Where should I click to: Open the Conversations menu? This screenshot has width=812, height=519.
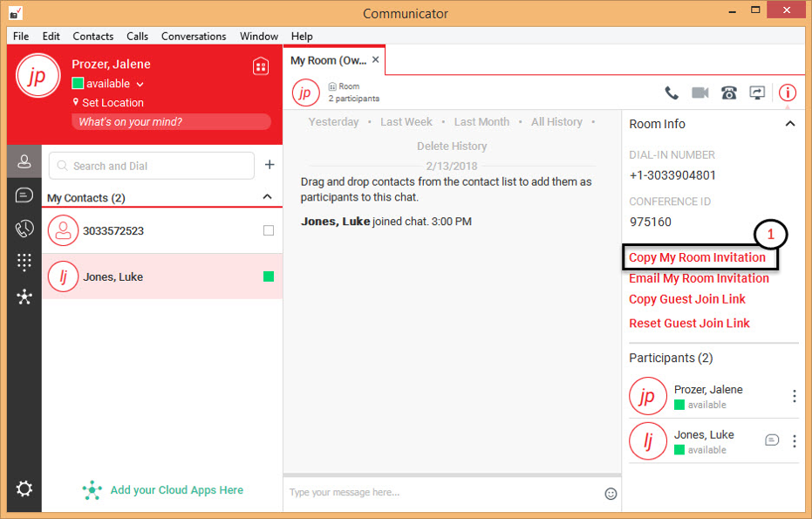pos(193,37)
